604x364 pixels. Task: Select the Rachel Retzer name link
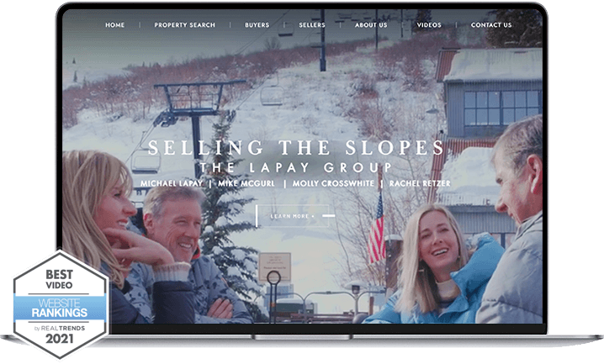pyautogui.click(x=420, y=183)
